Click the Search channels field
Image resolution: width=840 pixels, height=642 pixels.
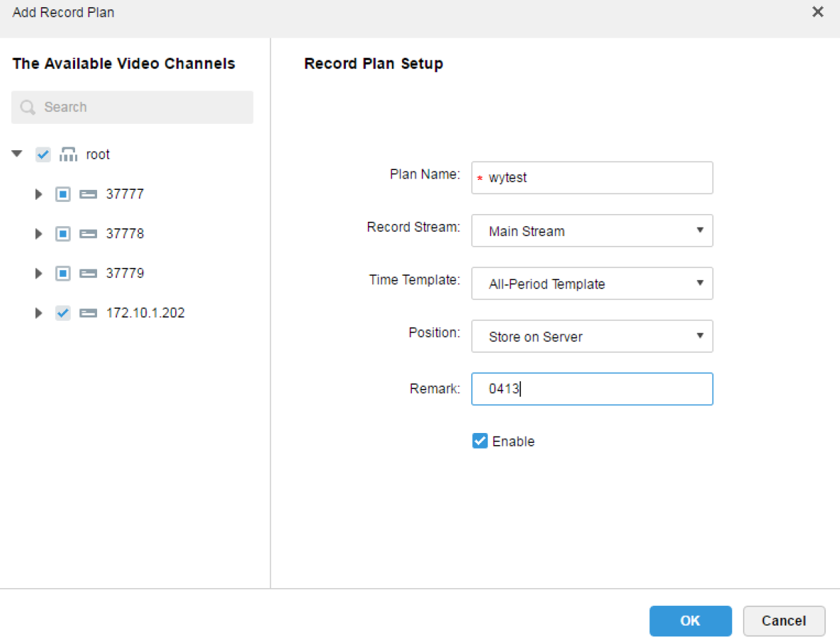coord(142,108)
